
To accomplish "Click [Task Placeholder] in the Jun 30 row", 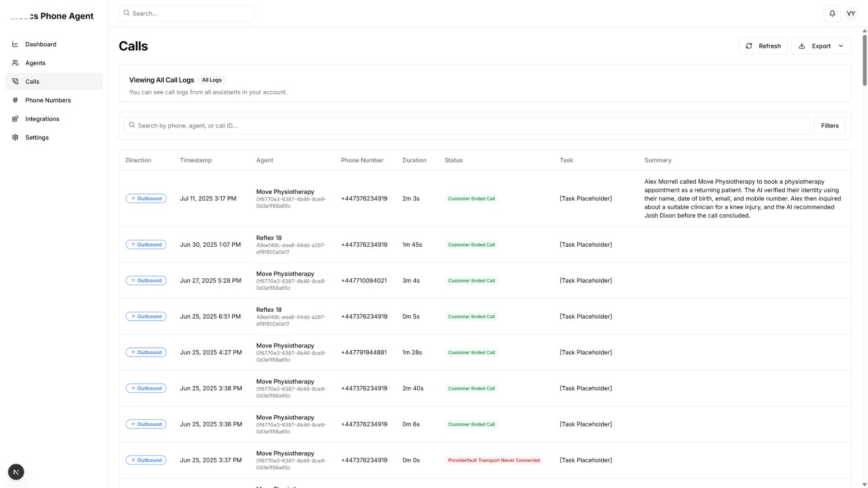I will (x=586, y=245).
